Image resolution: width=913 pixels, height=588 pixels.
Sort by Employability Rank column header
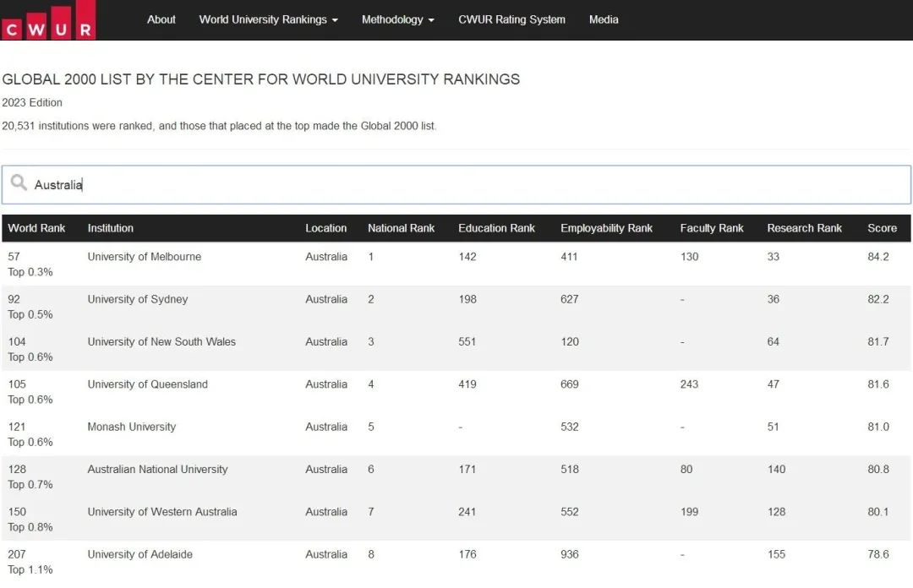pos(606,228)
